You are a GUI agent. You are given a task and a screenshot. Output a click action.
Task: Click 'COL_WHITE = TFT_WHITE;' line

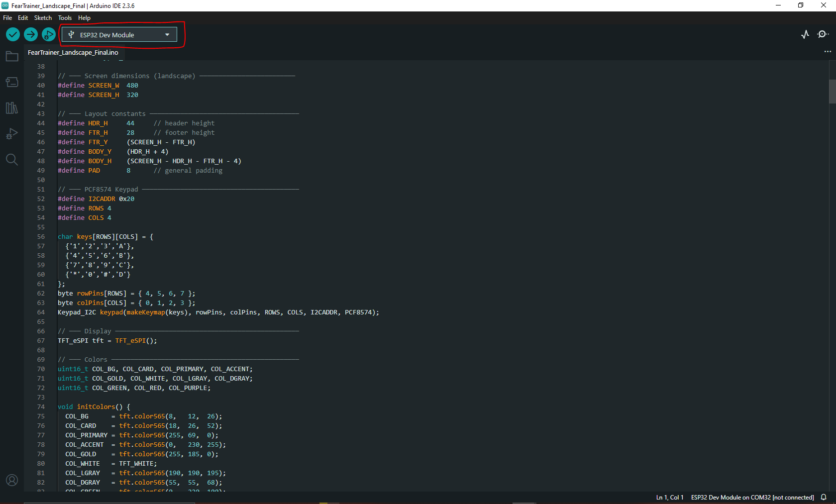(111, 464)
